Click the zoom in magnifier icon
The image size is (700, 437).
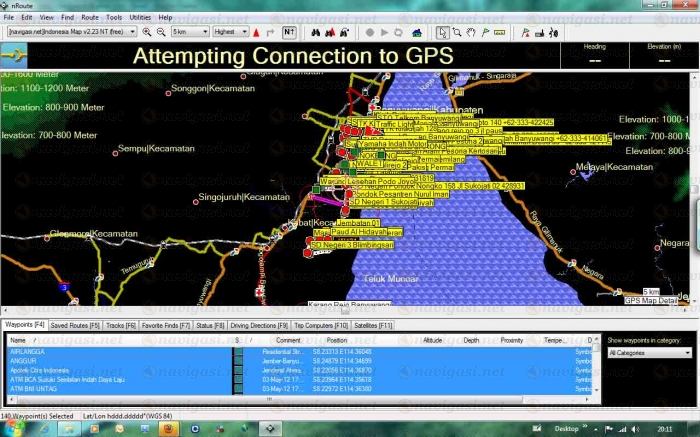click(147, 32)
